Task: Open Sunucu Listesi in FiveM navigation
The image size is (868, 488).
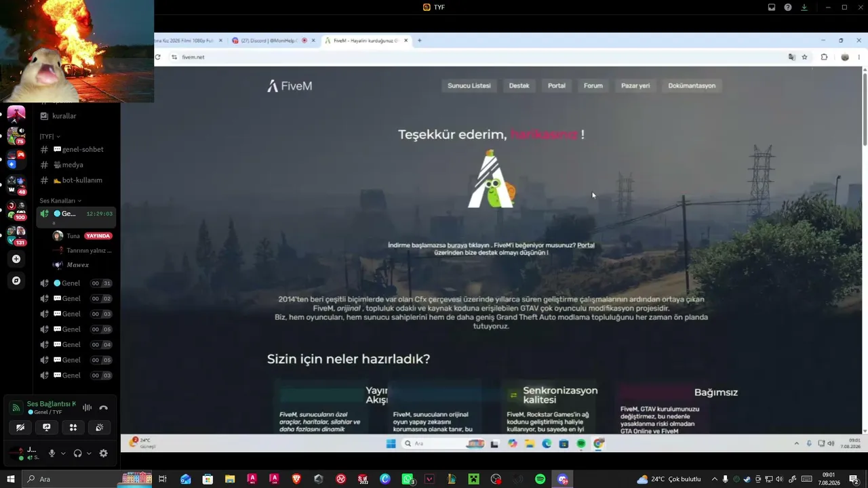Action: (x=469, y=85)
